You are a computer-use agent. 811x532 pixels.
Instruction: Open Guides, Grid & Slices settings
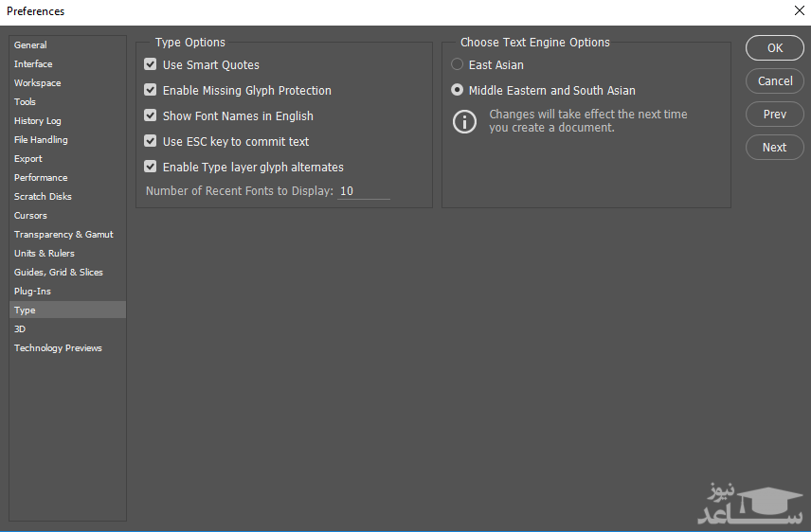pyautogui.click(x=59, y=273)
